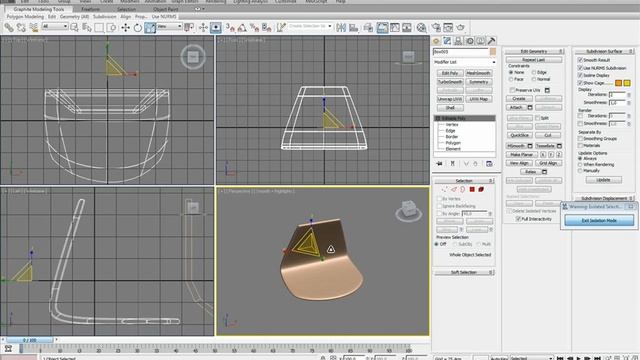Open the reference coordinate system View dropdown
The width and height of the screenshot is (640, 360).
pyautogui.click(x=169, y=27)
